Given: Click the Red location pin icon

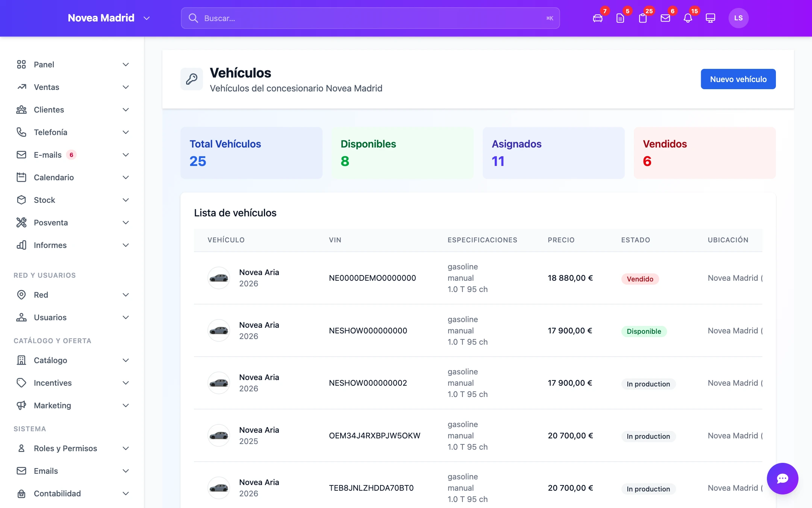Looking at the screenshot, I should tap(21, 295).
